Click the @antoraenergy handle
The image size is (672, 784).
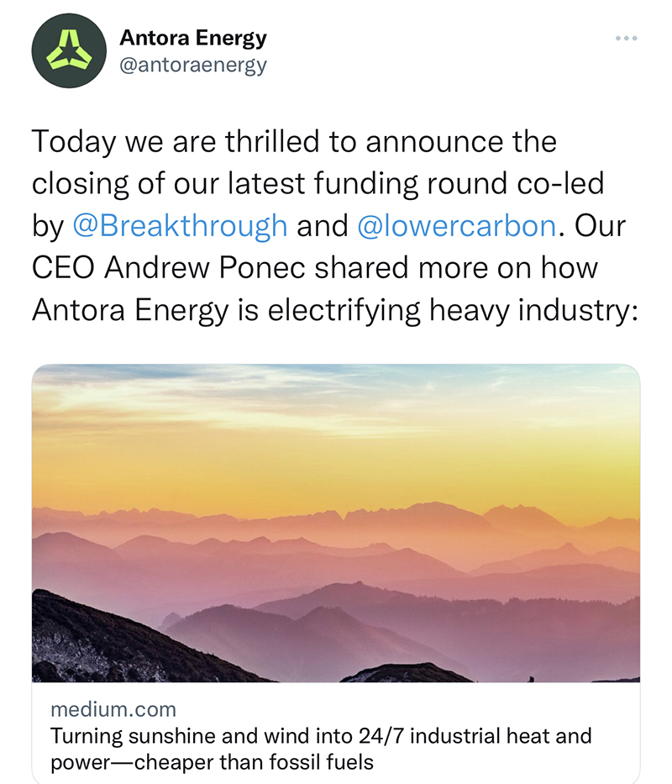193,66
